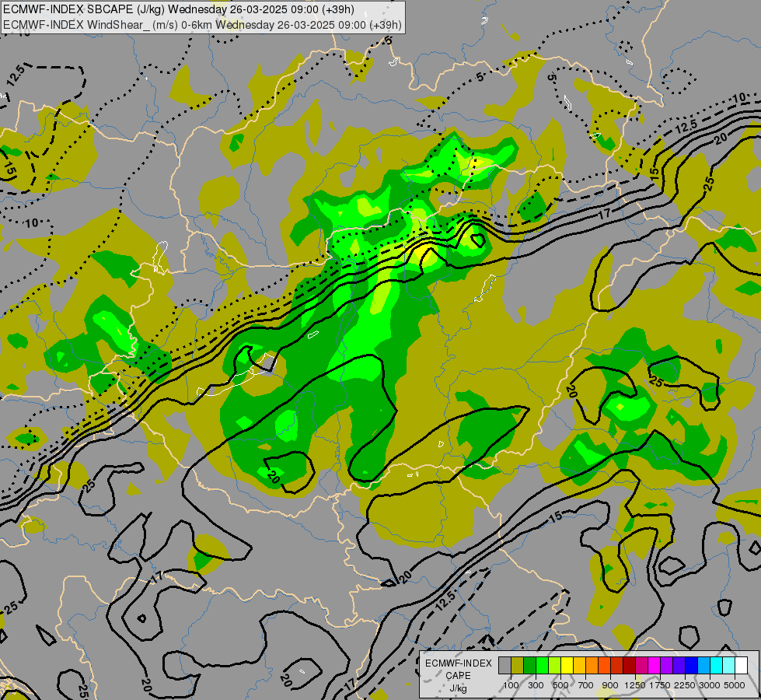
Task: Click the ECMWF-INDEX label in the legend
Action: (459, 663)
